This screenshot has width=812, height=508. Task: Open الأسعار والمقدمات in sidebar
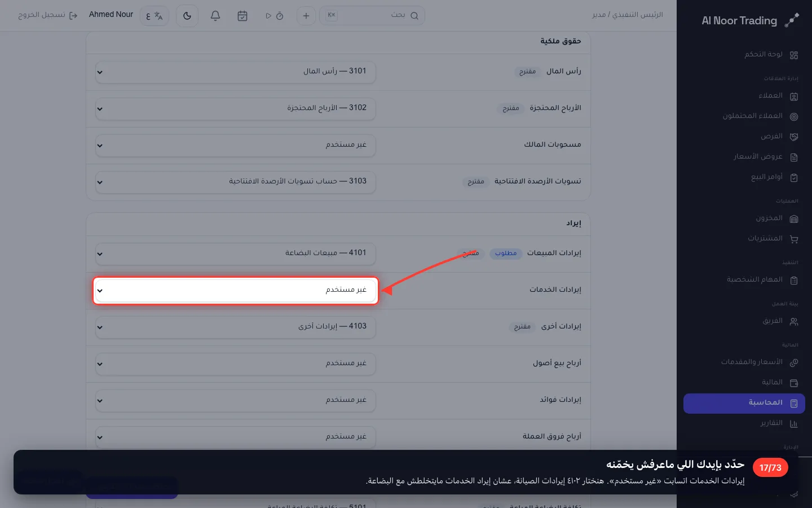[744, 362]
